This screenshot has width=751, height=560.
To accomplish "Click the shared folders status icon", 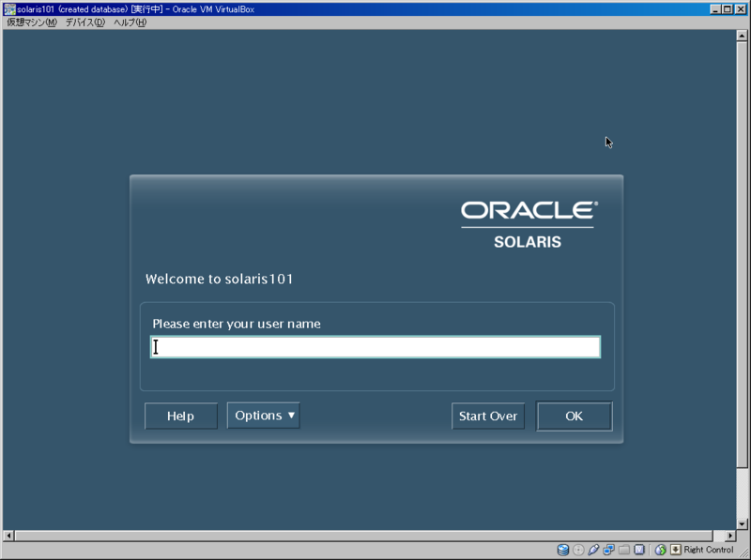I will pos(624,550).
